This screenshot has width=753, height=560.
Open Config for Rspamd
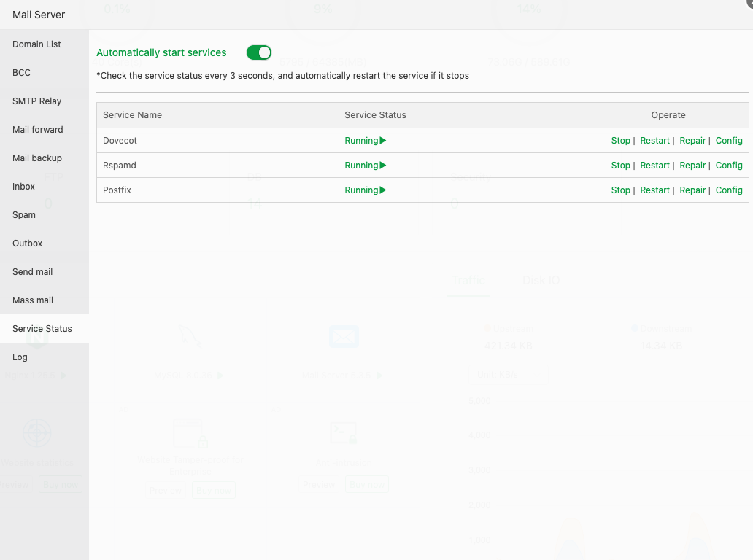point(729,166)
